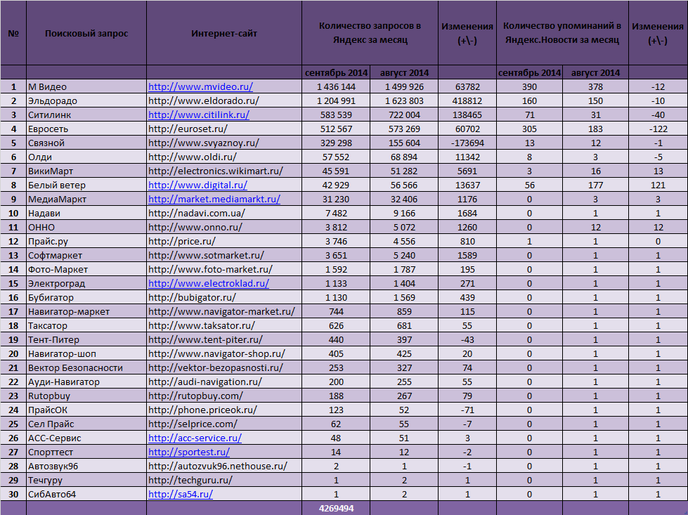Screen dimensions: 688x515
Task: Select the price.ru URL cell
Action: pyautogui.click(x=224, y=241)
